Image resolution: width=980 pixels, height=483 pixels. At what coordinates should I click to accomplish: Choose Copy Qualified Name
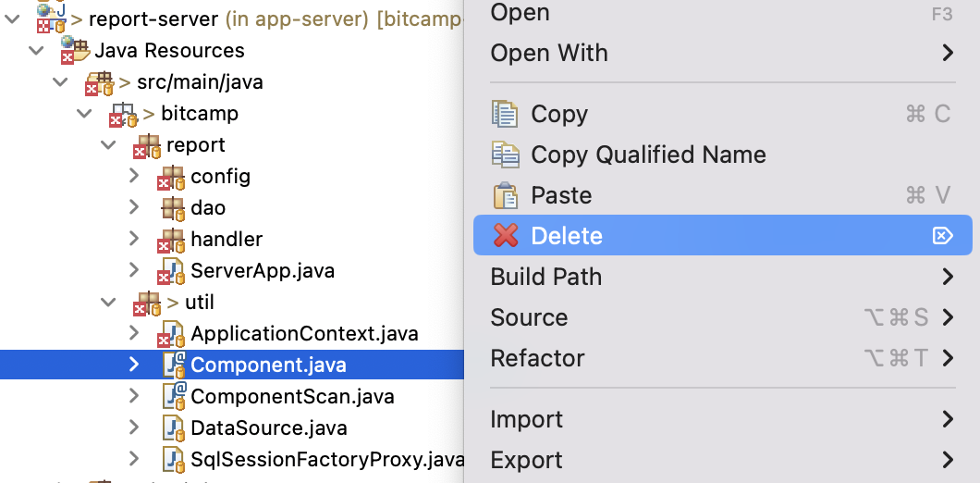point(722,155)
